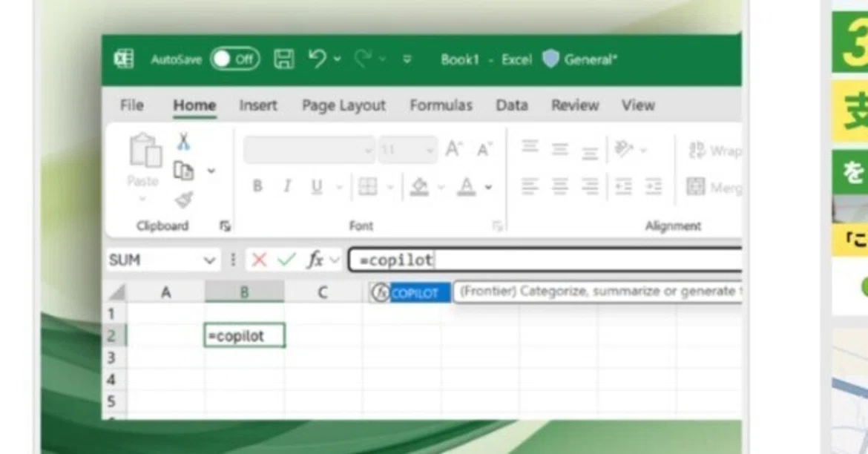Apply Bold formatting button
868x454 pixels.
pos(257,187)
